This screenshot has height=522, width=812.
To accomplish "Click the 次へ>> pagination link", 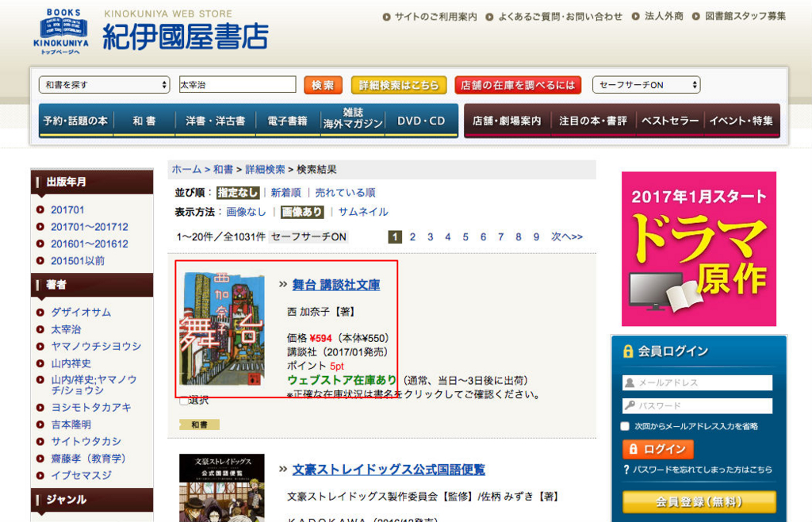I will click(566, 236).
